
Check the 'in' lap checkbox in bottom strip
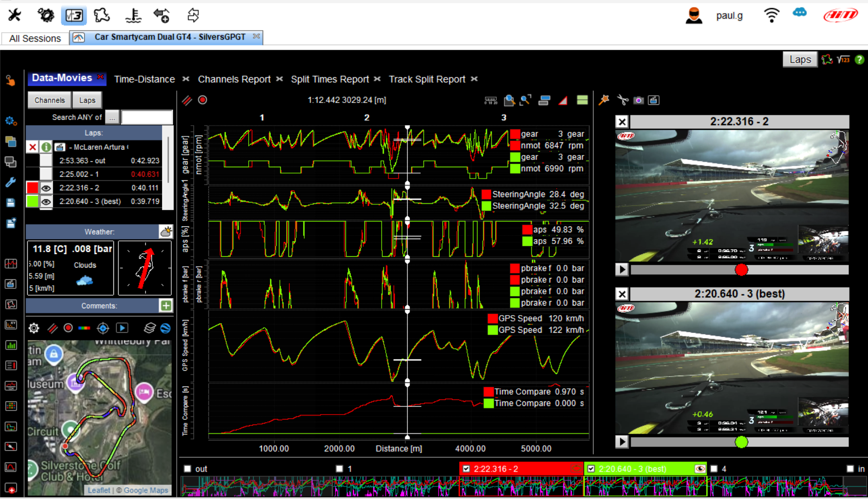pyautogui.click(x=850, y=469)
